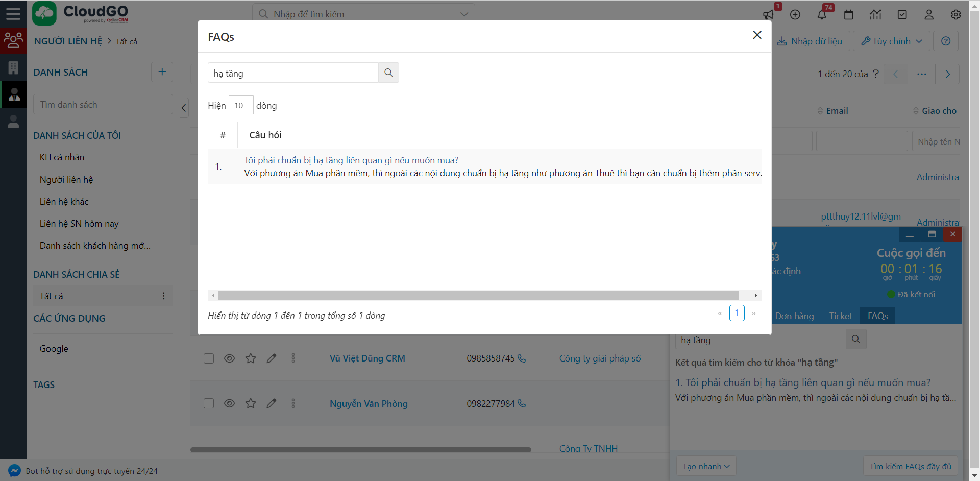Edit Nguyễn Văn Phòng with pencil icon
This screenshot has height=481, width=980.
(272, 403)
